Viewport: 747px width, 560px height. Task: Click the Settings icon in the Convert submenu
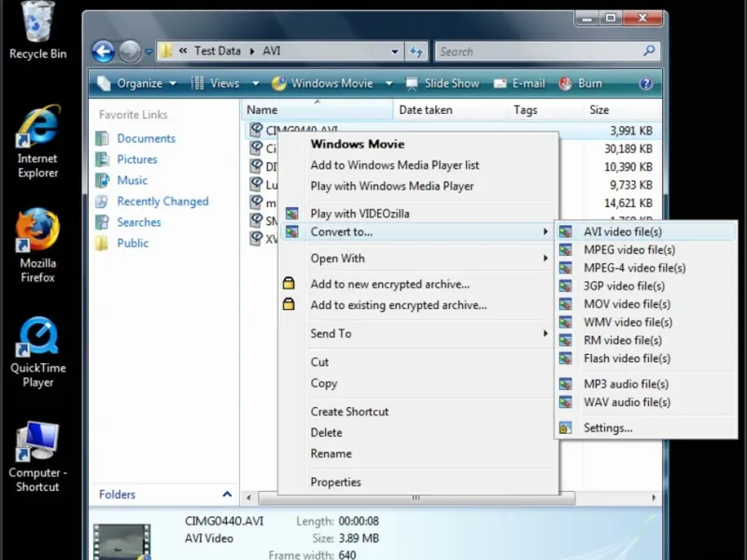(565, 428)
